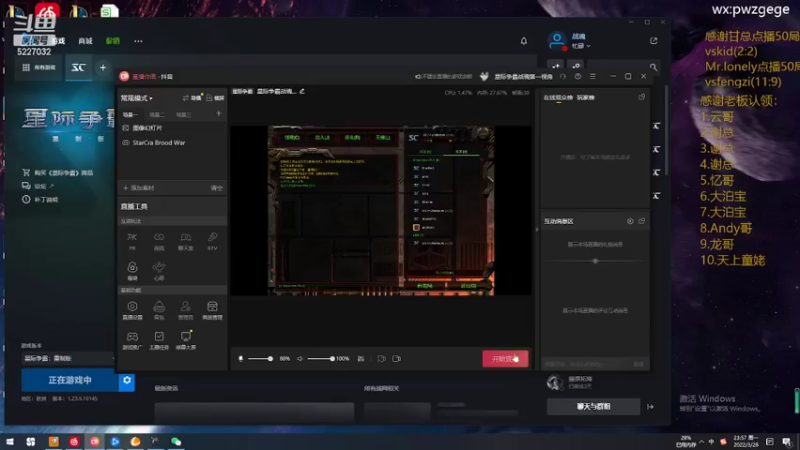Adjust the microphone volume slider
The height and width of the screenshot is (450, 800).
(260, 359)
